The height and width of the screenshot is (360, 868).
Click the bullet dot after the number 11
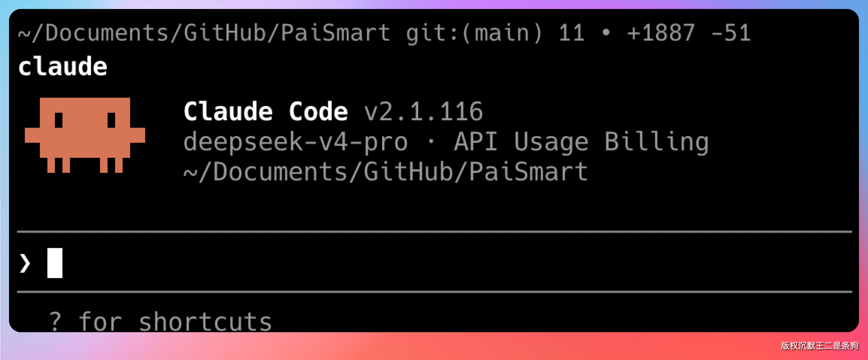(x=605, y=33)
